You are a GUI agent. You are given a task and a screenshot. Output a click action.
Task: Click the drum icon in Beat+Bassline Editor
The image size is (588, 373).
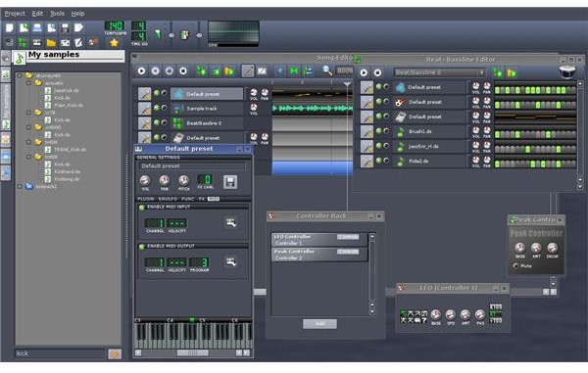coord(567,71)
